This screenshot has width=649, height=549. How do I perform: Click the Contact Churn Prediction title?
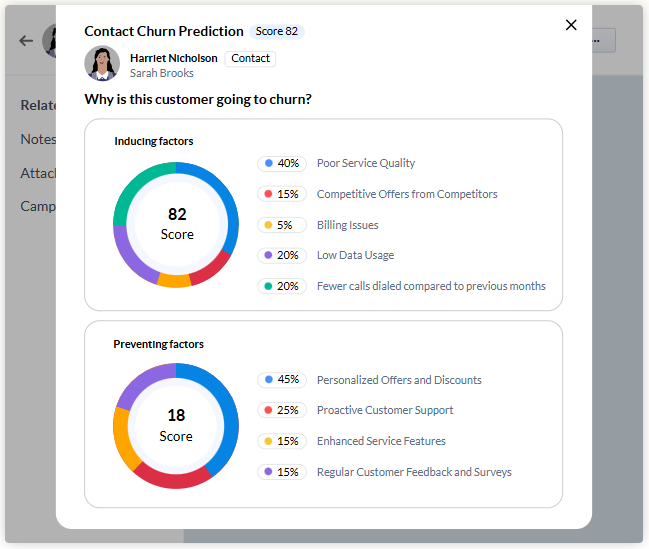pos(164,31)
